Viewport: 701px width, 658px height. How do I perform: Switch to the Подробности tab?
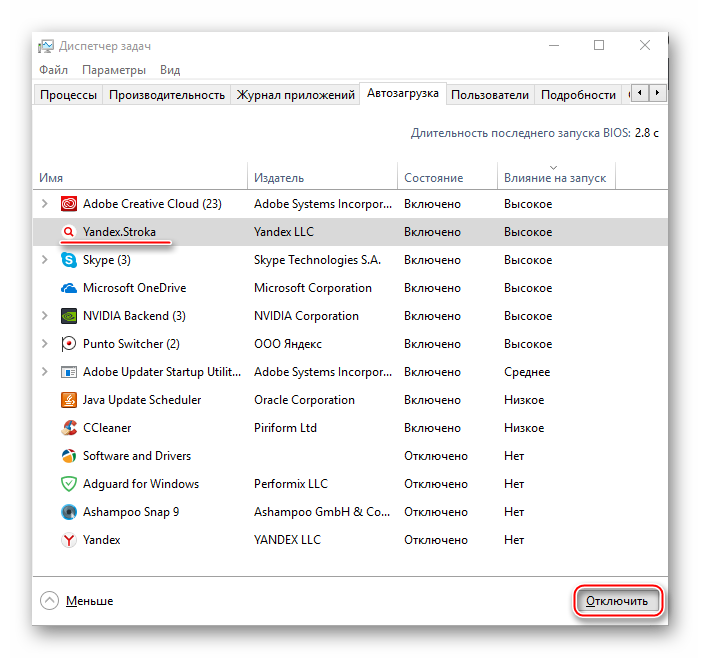578,95
